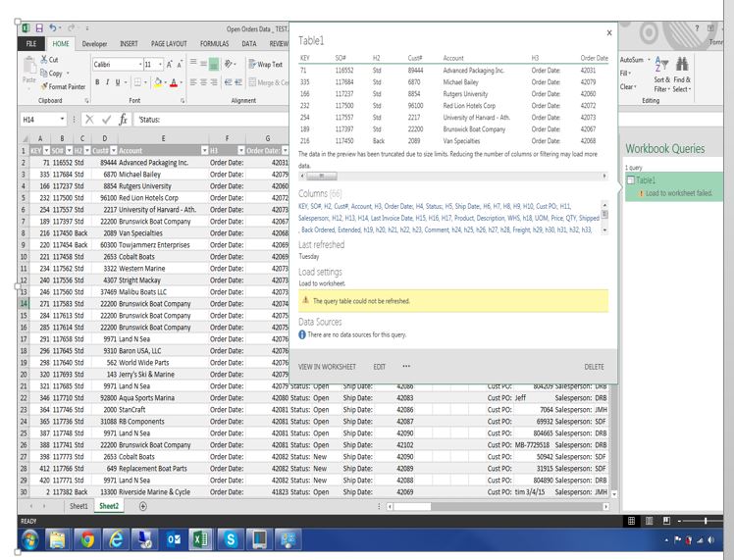Open the Name Box dropdown arrow

(62, 120)
